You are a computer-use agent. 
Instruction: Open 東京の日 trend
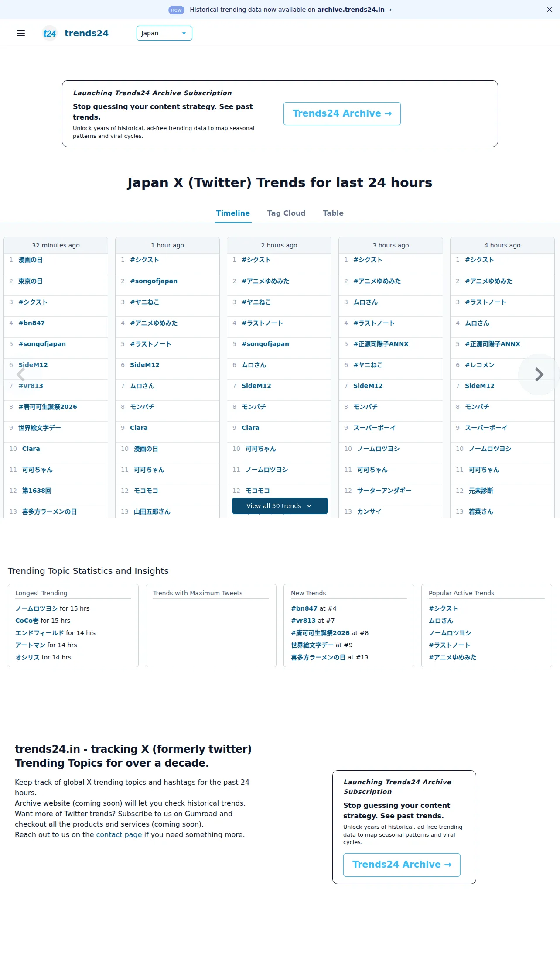tap(31, 281)
